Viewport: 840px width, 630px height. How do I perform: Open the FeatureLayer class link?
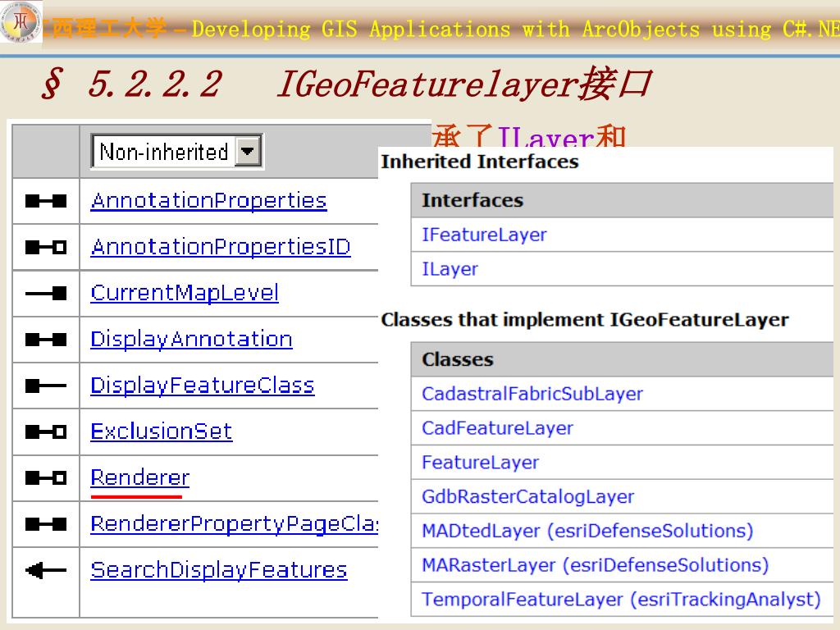pyautogui.click(x=480, y=463)
